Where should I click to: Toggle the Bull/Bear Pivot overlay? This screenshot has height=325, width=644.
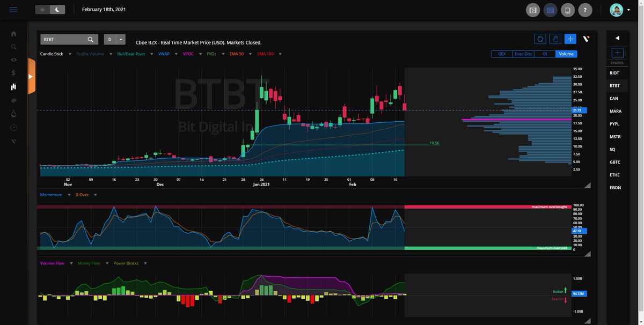[x=131, y=54]
